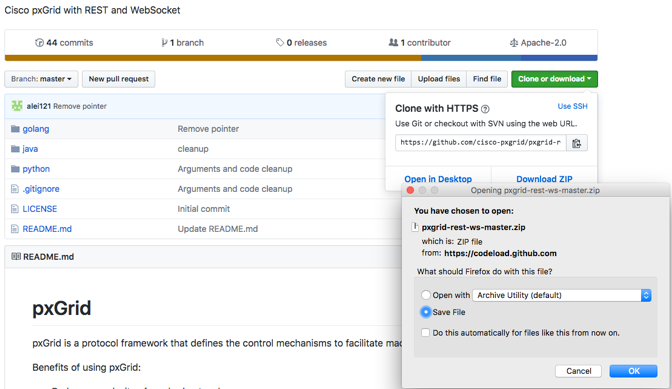Open the python folder

(x=36, y=169)
